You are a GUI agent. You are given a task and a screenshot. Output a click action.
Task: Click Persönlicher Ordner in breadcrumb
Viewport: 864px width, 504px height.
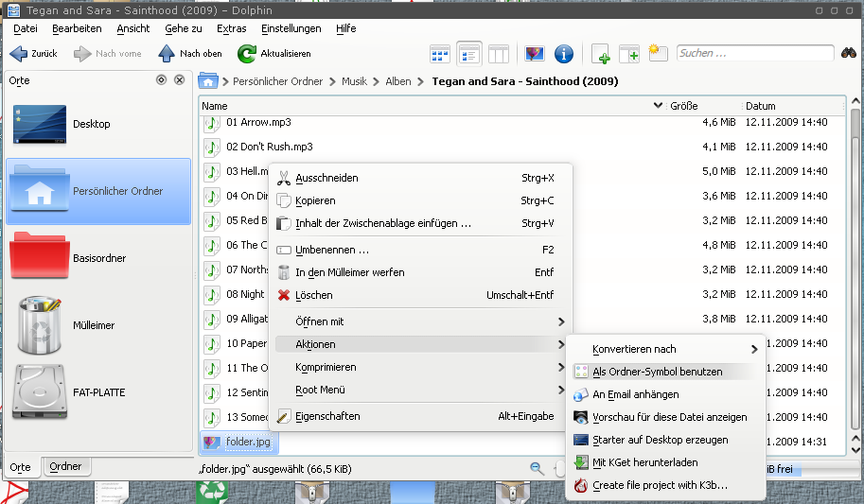(277, 81)
